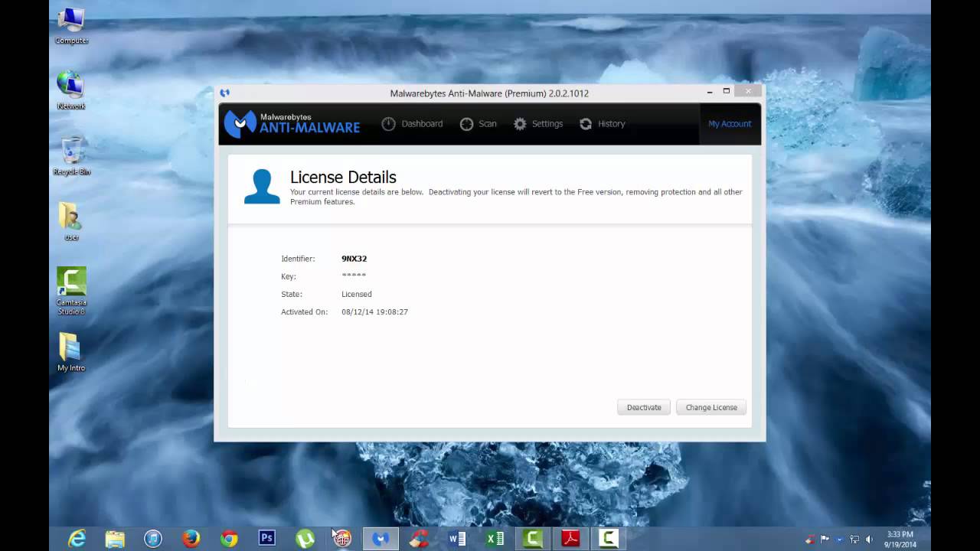
Task: Click the Deactivate button
Action: tap(644, 407)
